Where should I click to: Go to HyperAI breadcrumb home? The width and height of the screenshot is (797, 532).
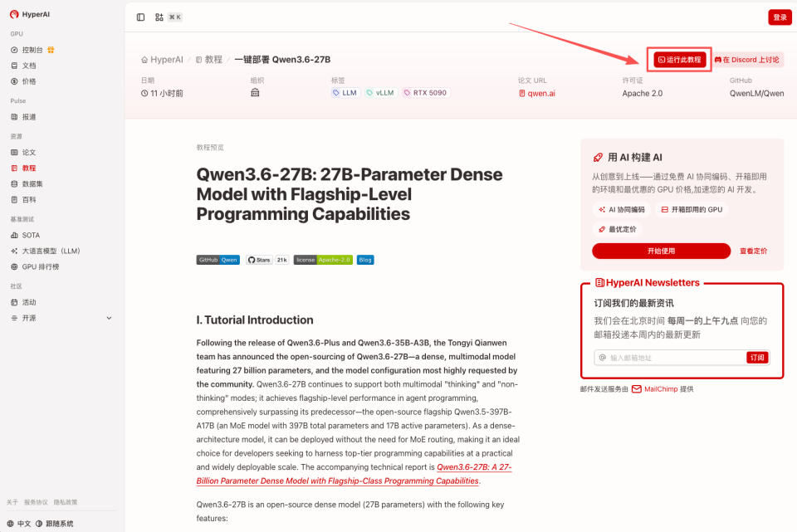coord(162,60)
